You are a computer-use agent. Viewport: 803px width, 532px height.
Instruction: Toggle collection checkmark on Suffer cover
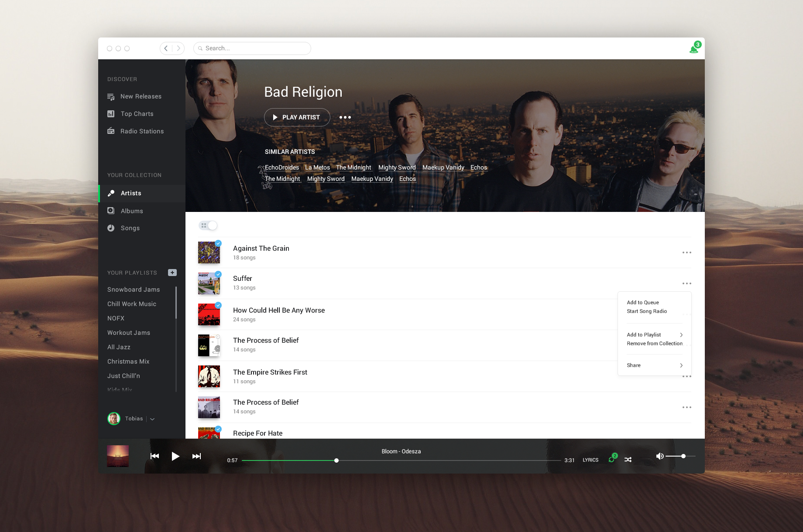point(218,274)
